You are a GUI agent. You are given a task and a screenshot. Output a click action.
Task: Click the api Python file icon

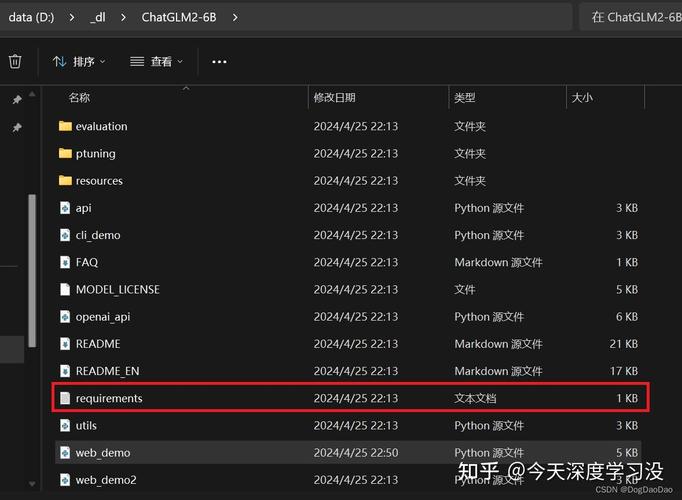tap(65, 208)
